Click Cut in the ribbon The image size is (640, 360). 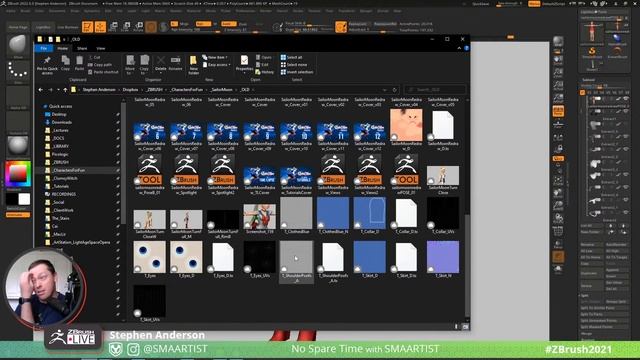(x=94, y=58)
